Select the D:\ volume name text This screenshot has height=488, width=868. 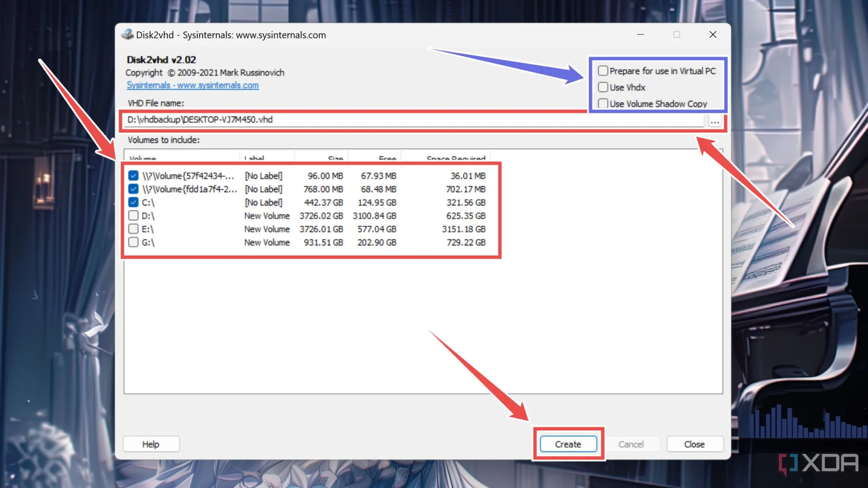click(x=148, y=216)
